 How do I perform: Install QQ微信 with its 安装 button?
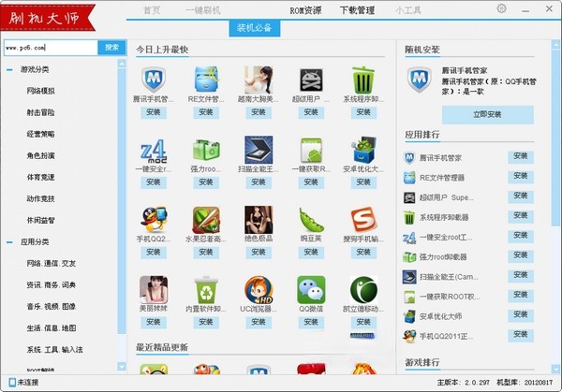tap(311, 322)
